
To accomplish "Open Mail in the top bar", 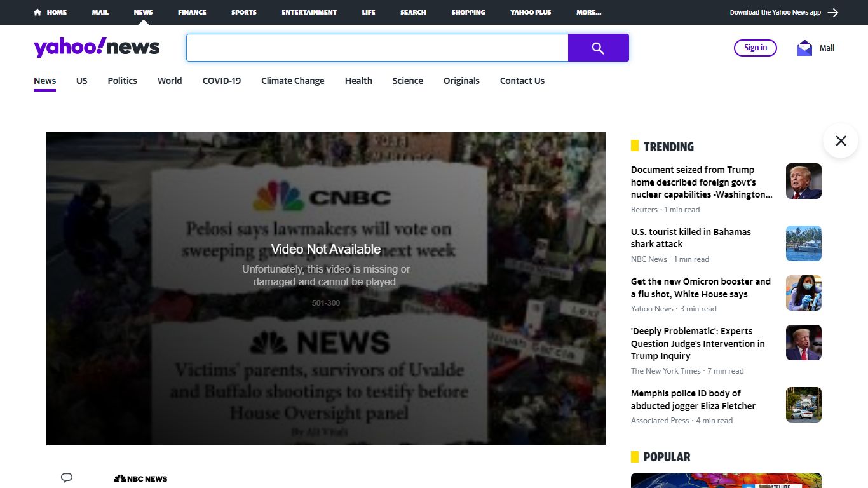I will [x=100, y=12].
